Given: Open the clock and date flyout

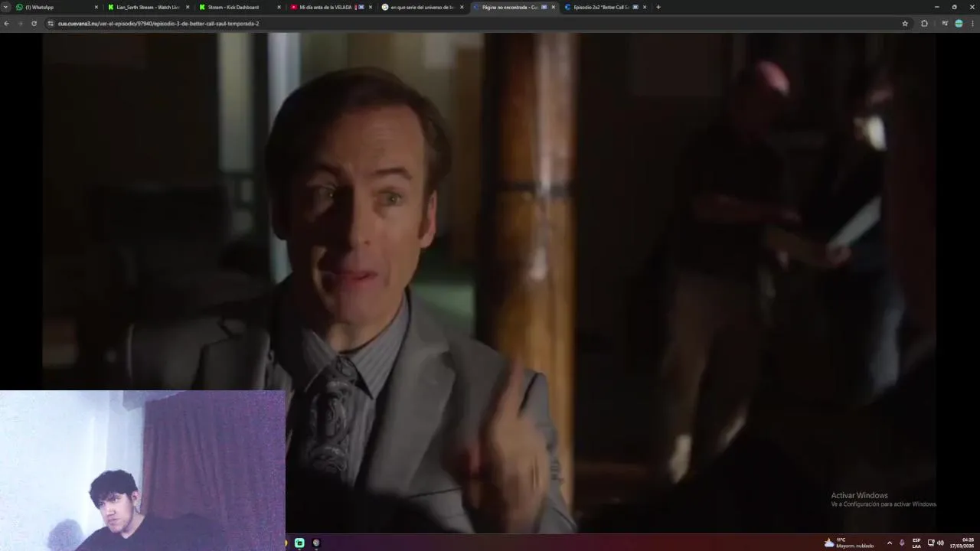Looking at the screenshot, I should tap(962, 543).
